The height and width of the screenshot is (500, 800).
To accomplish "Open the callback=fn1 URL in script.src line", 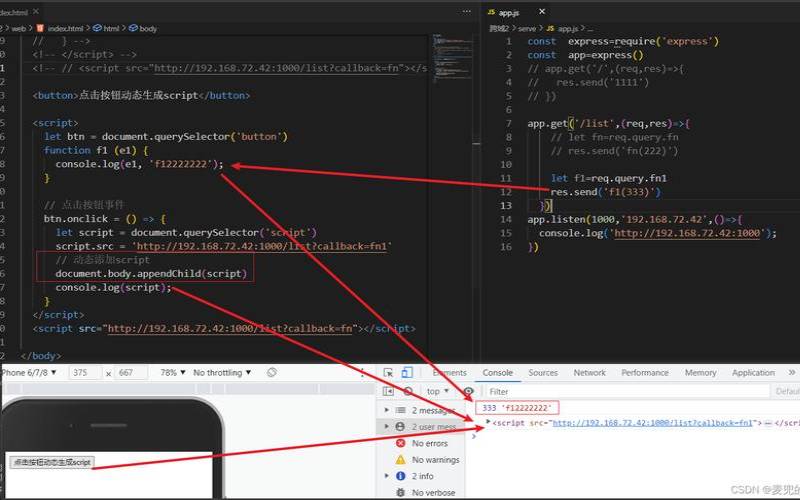I will 262,246.
